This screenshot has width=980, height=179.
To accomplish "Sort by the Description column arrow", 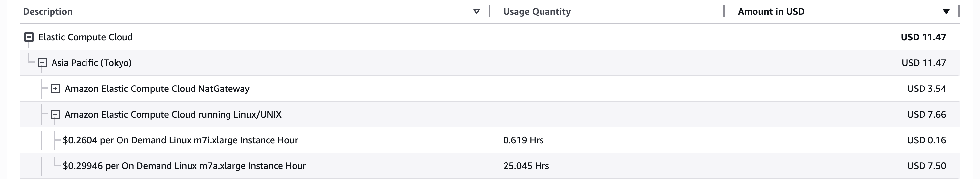I will [x=476, y=12].
